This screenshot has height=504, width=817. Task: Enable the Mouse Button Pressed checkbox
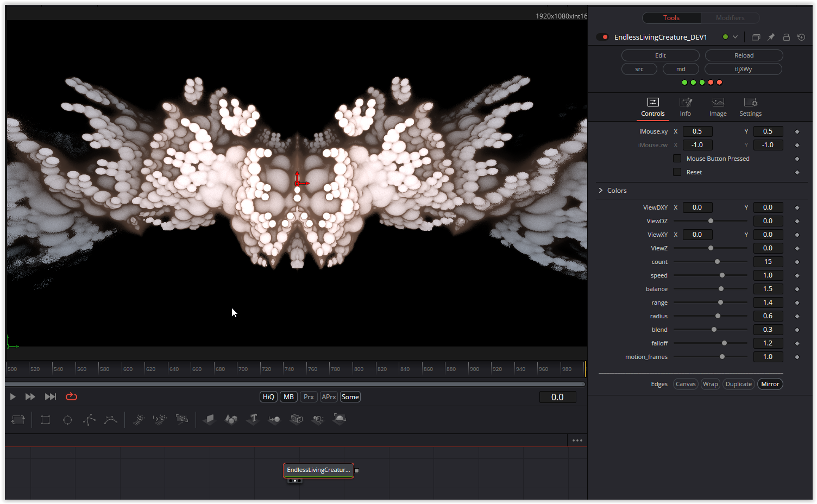(677, 158)
